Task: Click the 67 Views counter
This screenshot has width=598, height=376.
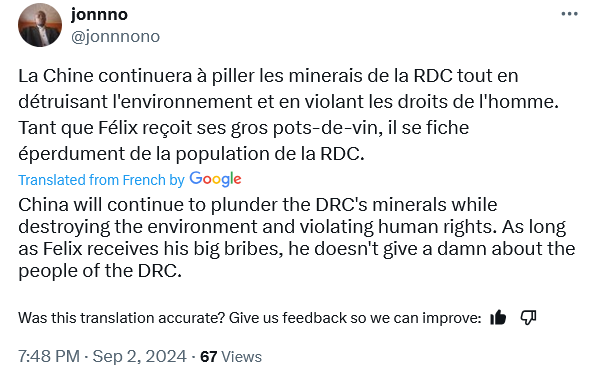Action: pos(231,357)
